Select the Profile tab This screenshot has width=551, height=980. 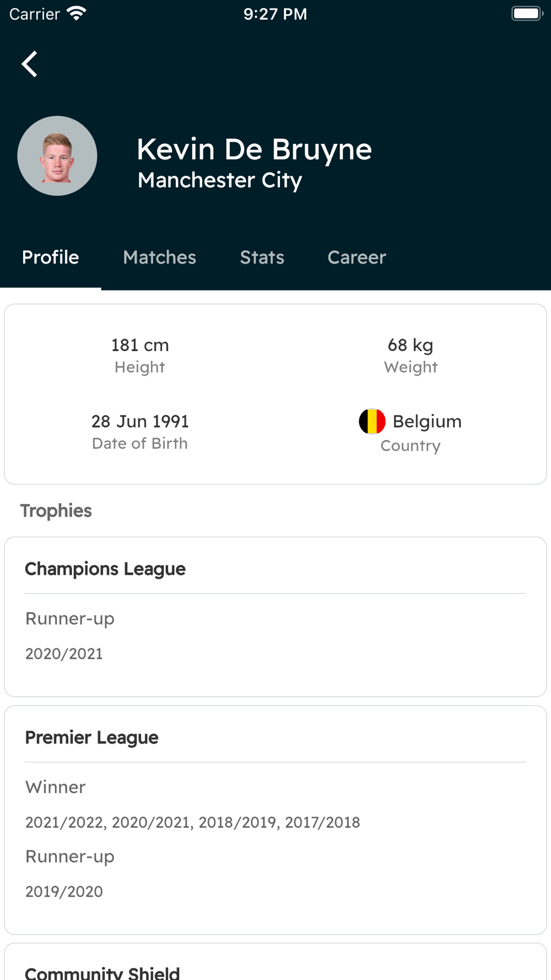click(x=51, y=257)
